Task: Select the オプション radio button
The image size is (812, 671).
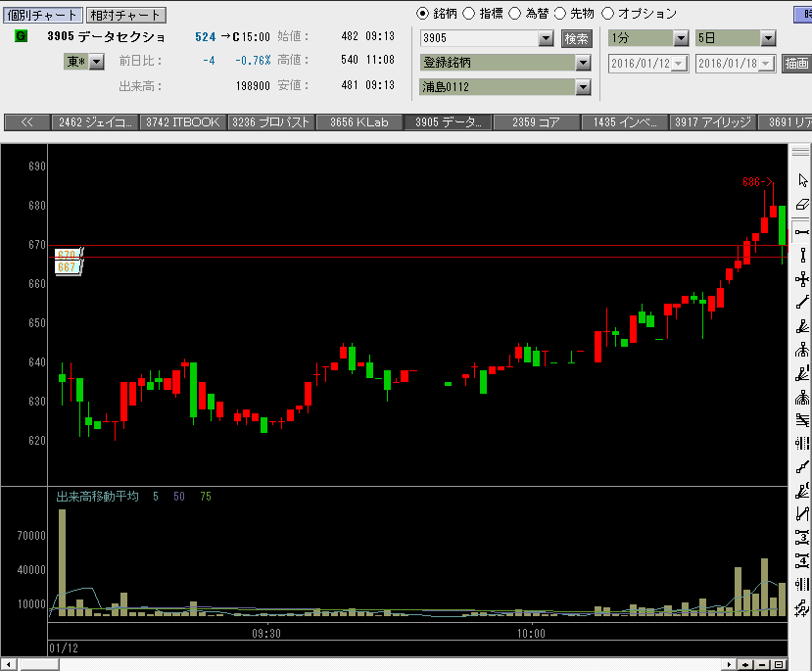Action: 607,14
